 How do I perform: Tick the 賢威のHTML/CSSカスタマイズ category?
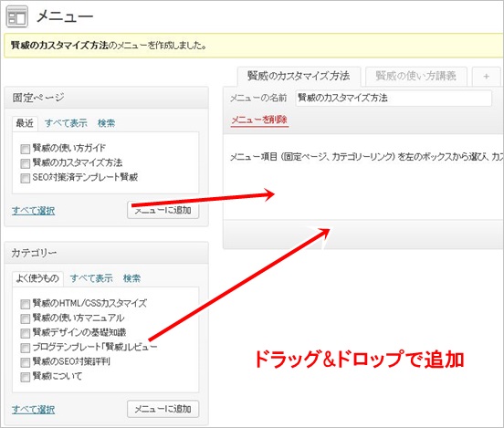(25, 304)
